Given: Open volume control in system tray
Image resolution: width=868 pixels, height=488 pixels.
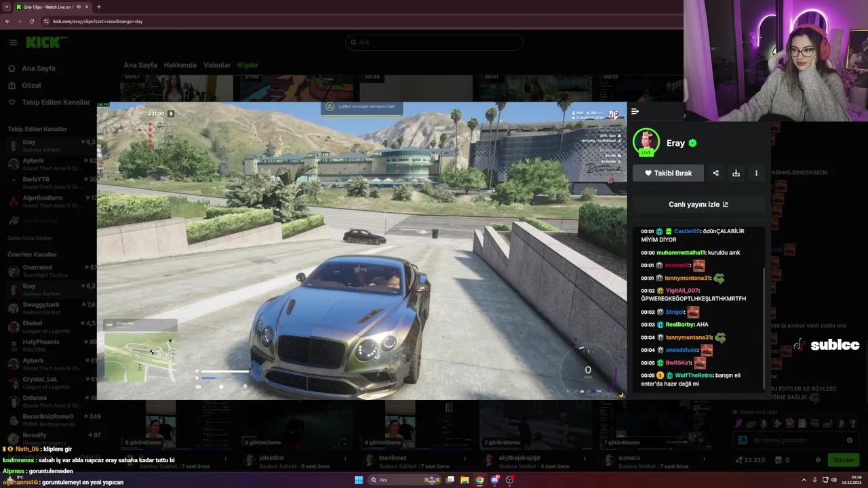Looking at the screenshot, I should pyautogui.click(x=833, y=480).
